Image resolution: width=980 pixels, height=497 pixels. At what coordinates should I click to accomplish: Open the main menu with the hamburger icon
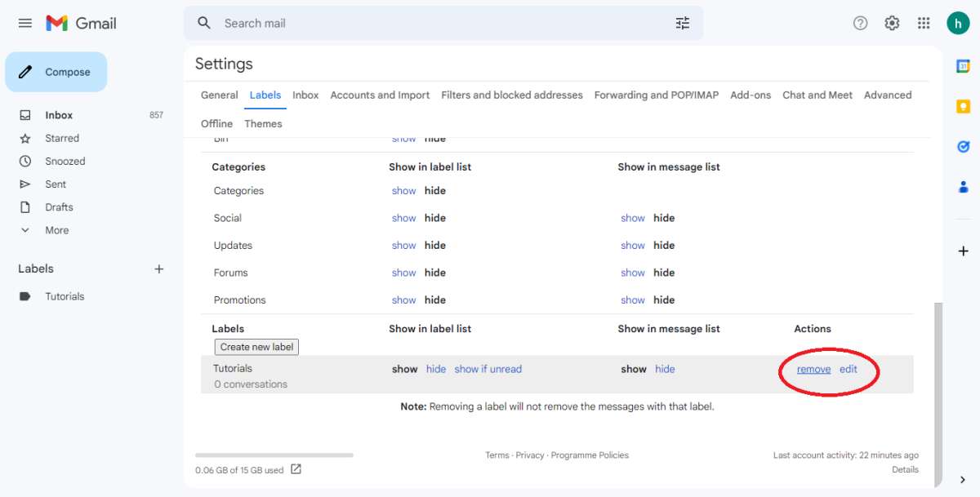tap(24, 23)
